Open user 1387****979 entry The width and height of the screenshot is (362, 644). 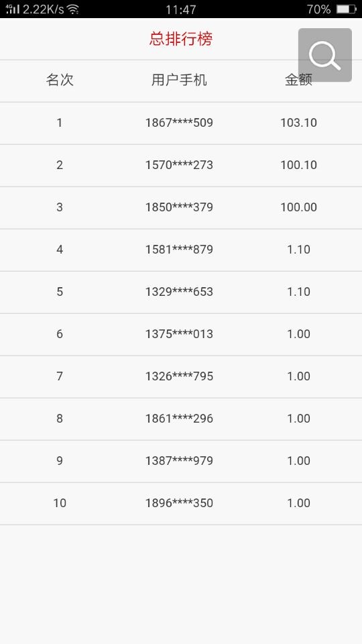(x=181, y=462)
